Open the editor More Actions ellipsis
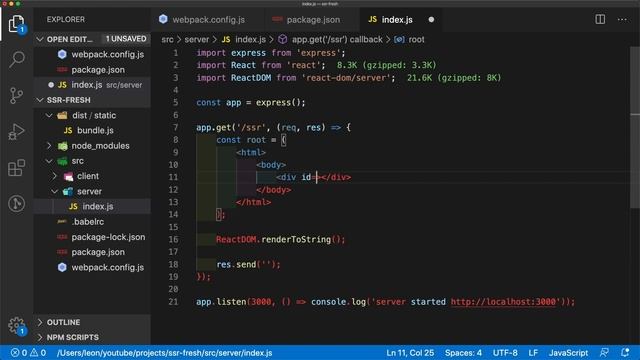The image size is (640, 360). point(622,19)
